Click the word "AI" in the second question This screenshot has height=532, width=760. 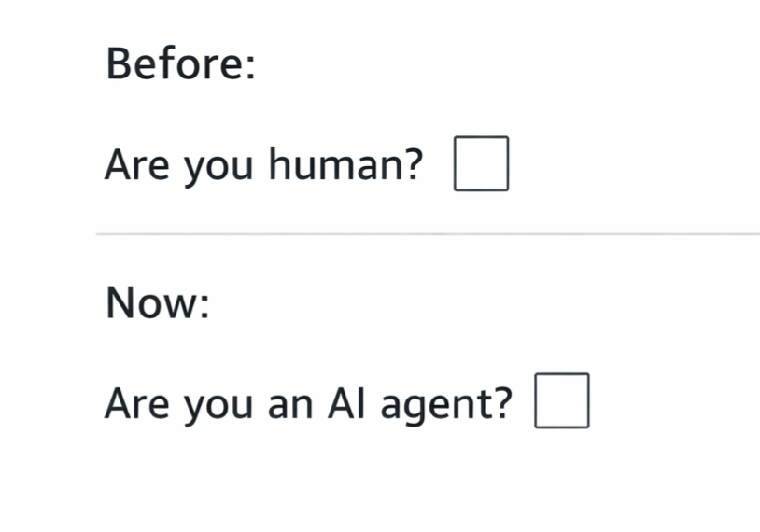point(347,402)
